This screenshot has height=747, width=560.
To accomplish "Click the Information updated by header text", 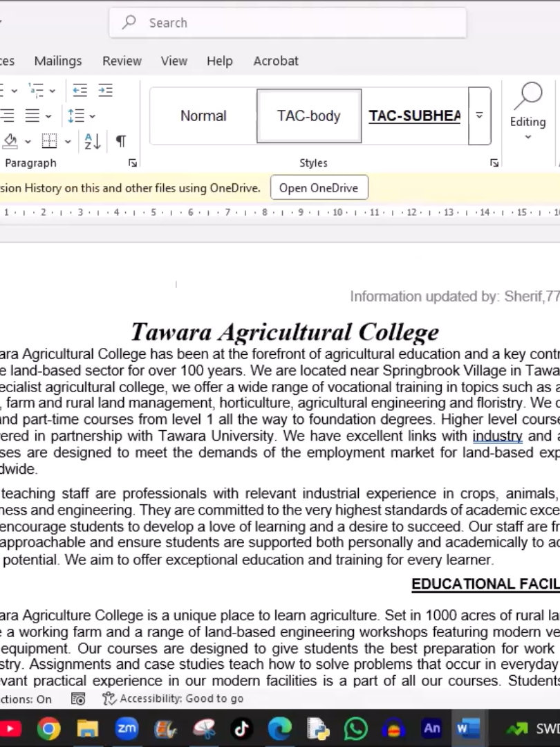I will tap(455, 296).
